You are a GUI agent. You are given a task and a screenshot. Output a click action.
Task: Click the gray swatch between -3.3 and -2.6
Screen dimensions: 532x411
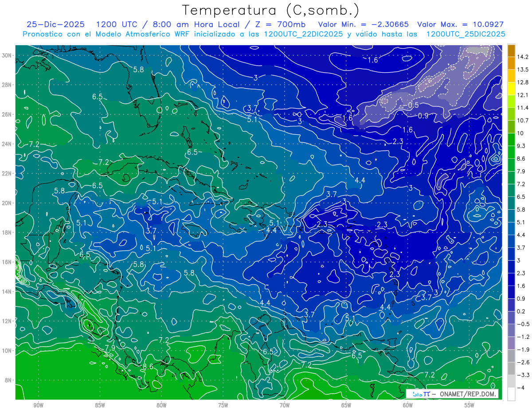pos(511,368)
